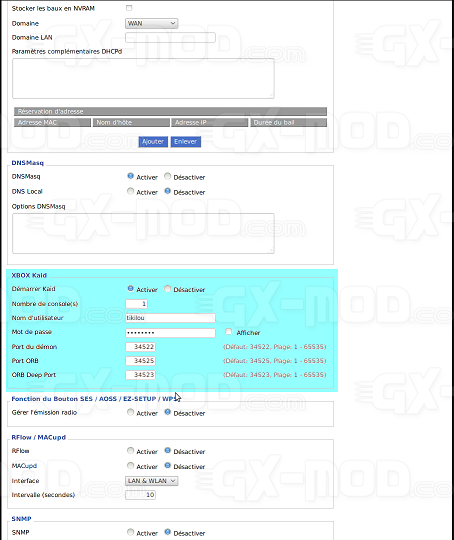Select Activer for DNSMasq

coord(130,176)
